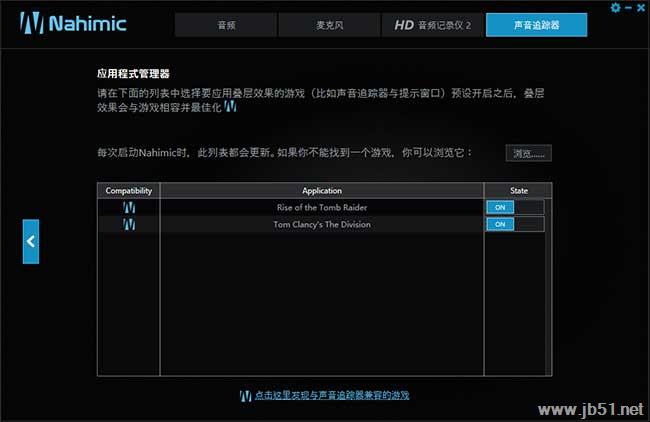Select the 声音追踪器 tab

[536, 25]
